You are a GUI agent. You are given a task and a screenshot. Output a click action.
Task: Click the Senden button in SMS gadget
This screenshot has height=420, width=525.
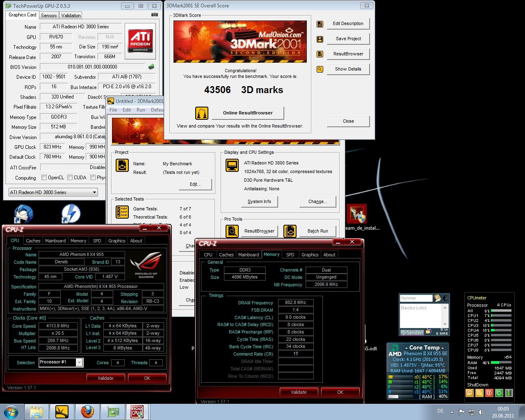[x=412, y=332]
